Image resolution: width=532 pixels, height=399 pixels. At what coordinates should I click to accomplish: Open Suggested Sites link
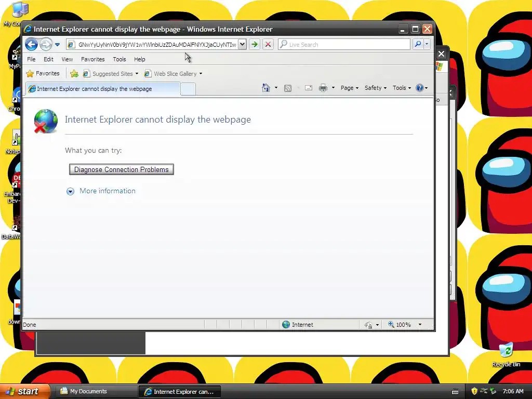tap(111, 74)
